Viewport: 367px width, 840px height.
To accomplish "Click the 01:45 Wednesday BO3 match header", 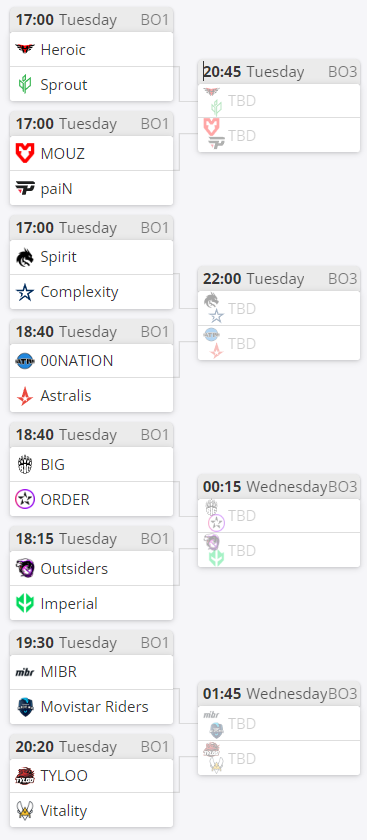I will point(279,694).
